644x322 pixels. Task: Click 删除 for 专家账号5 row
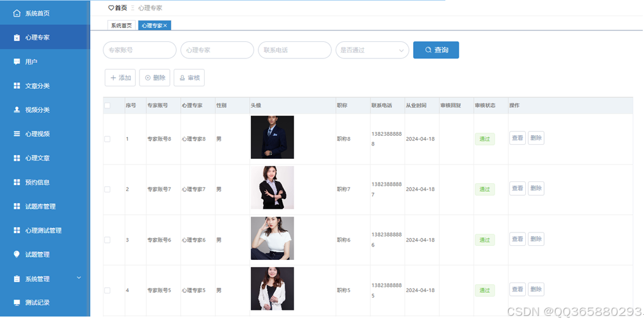536,290
